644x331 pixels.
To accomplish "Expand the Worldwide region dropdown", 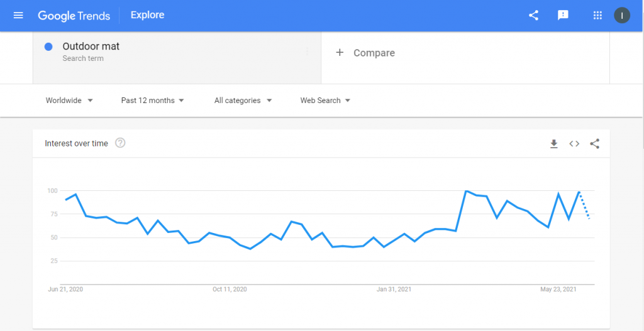I will 69,100.
